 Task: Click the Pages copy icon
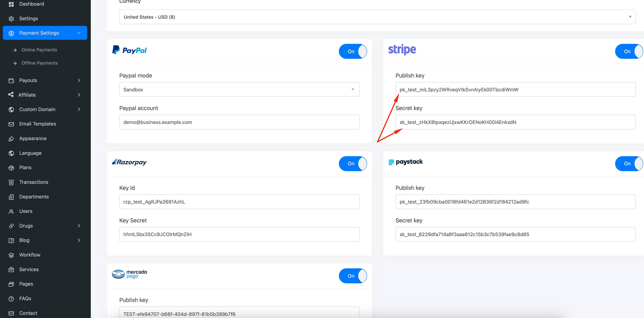click(x=11, y=284)
